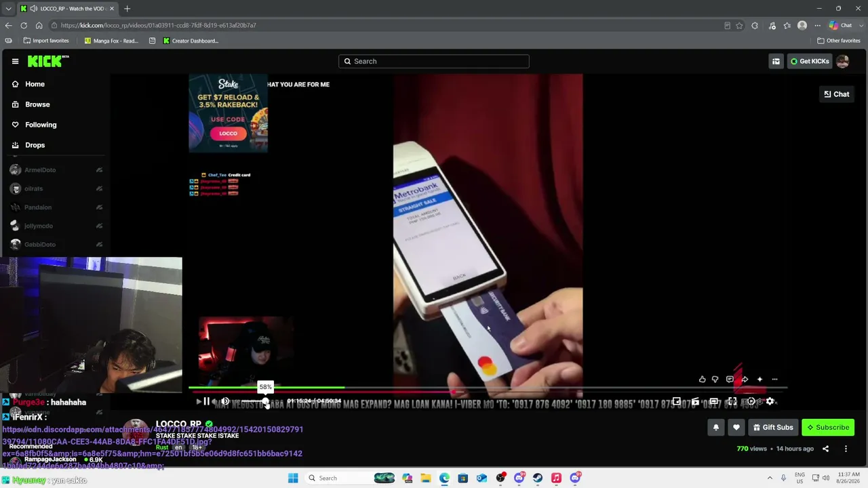Viewport: 868px width, 488px height.
Task: Open more options above the player controls
Action: (x=774, y=380)
